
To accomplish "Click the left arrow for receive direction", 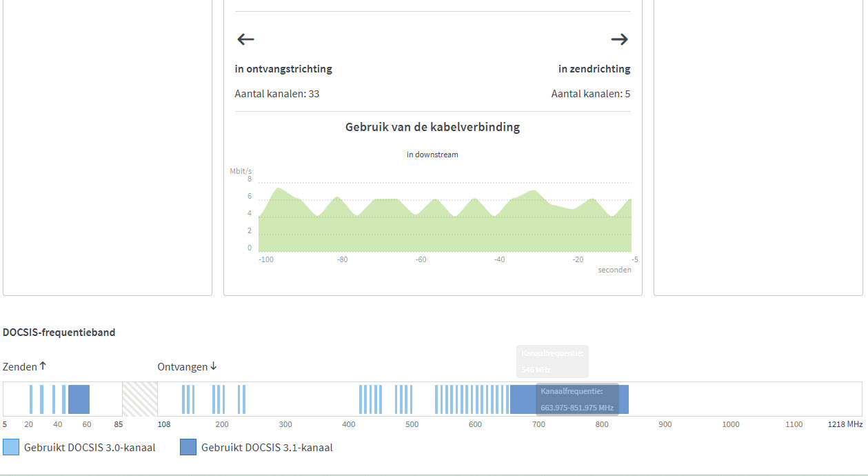I will pos(245,39).
